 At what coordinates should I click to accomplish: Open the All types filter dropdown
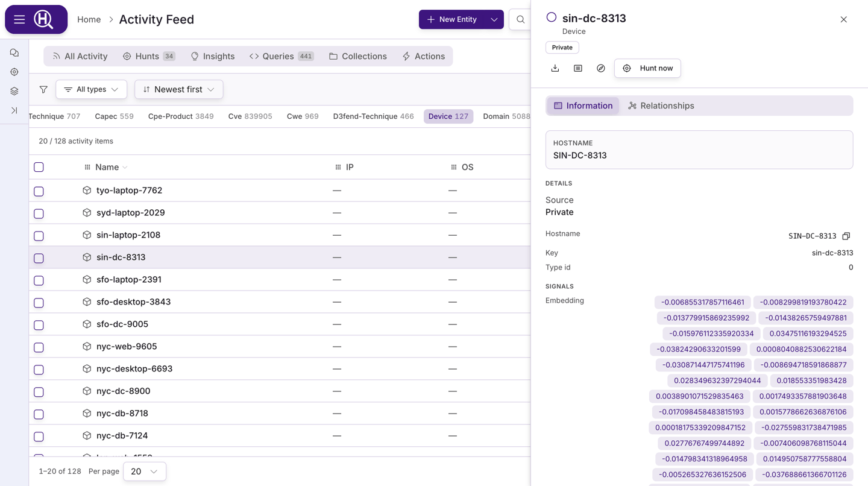pyautogui.click(x=92, y=89)
